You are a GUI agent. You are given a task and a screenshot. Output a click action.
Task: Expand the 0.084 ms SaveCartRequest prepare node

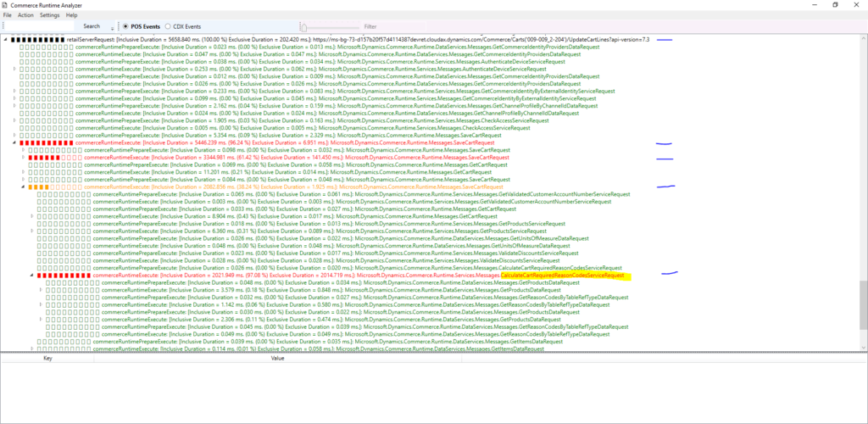[x=24, y=179]
